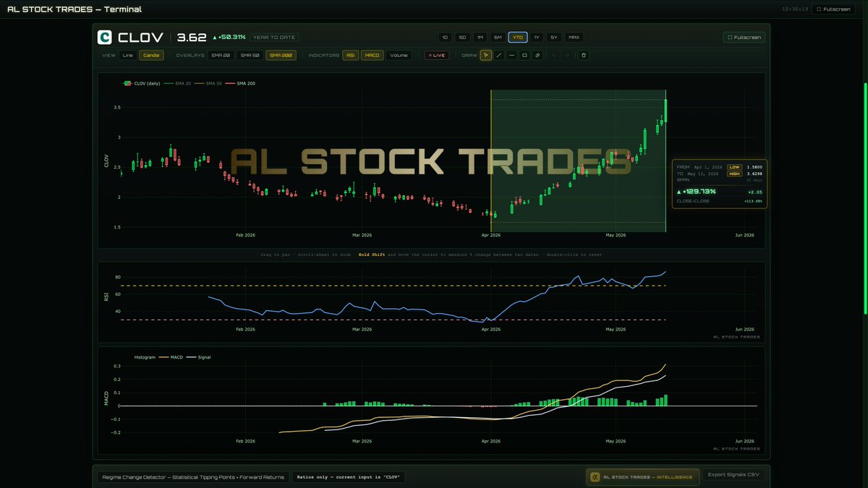Toggle Histogram legend entry in MACD chart
Image resolution: width=868 pixels, height=488 pixels.
(145, 357)
